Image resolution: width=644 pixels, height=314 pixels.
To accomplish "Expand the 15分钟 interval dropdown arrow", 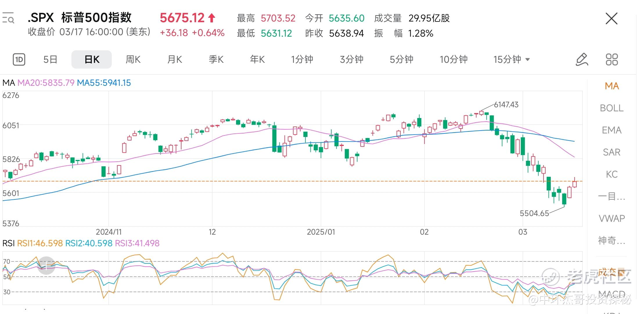I will pos(528,60).
